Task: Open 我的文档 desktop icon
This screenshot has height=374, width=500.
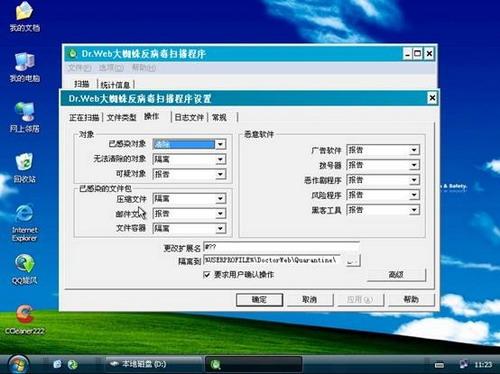Action: click(x=24, y=17)
